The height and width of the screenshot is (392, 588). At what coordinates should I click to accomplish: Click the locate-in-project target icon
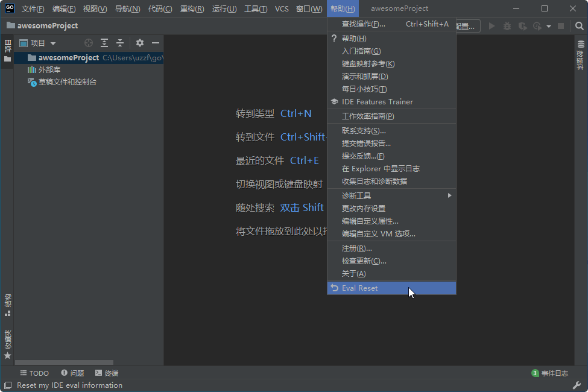(x=89, y=43)
